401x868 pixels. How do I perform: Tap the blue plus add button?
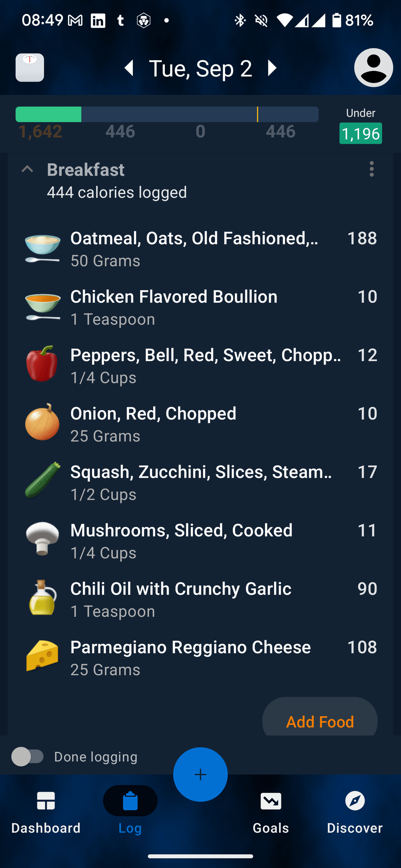click(x=200, y=774)
